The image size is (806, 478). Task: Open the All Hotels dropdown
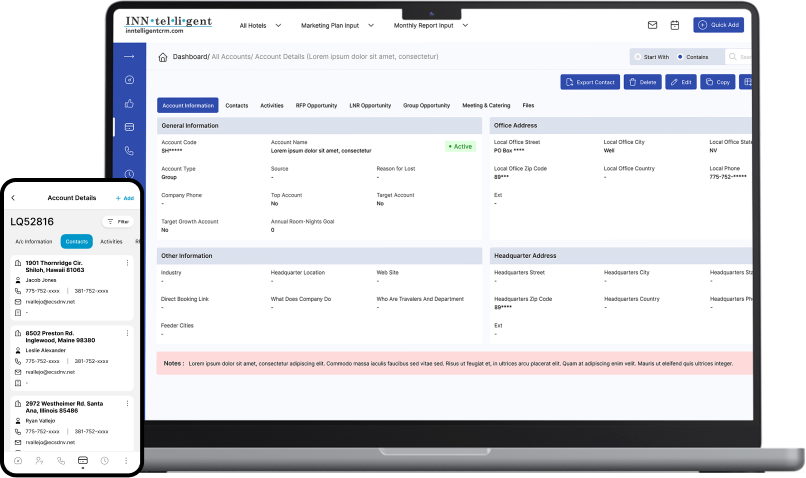(260, 25)
